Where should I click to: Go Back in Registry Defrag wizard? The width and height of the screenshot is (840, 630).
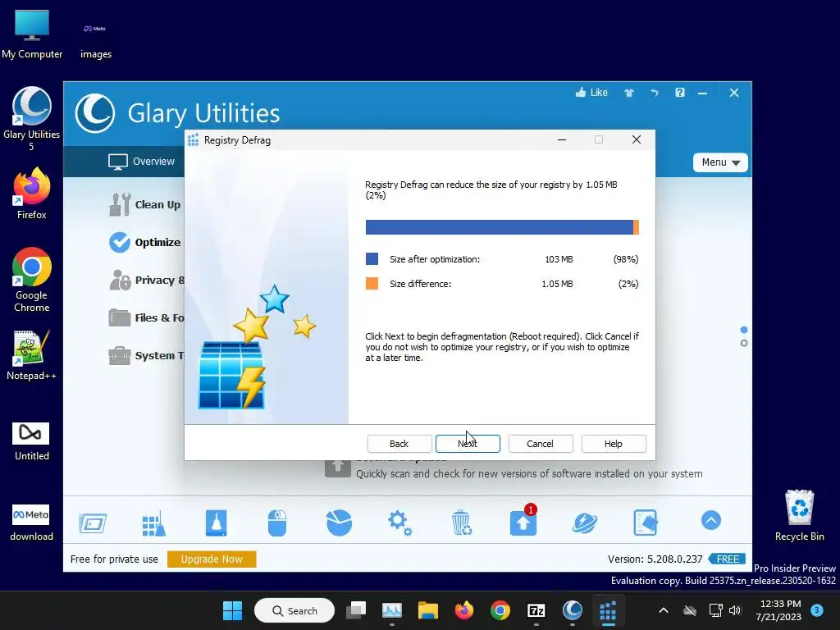(399, 444)
